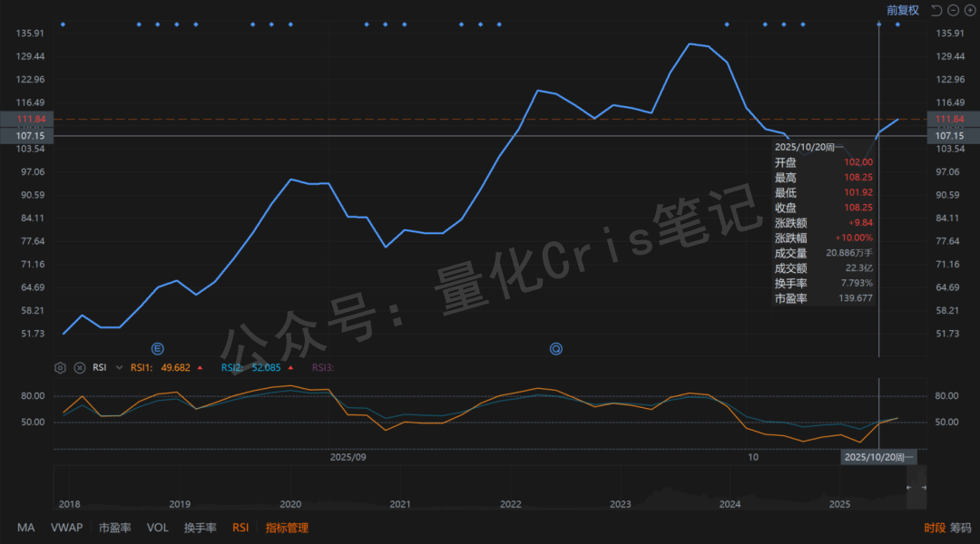Remove RSI indicator via its close icon
Screen dimensions: 980x544
[79, 367]
